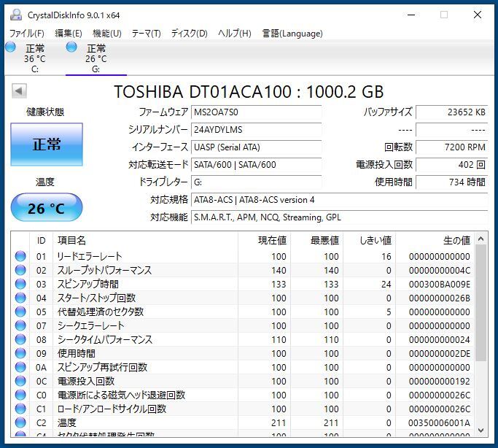Screen dimensions: 498x448
Task: Open the ファイル(F) menu
Action: (27, 34)
